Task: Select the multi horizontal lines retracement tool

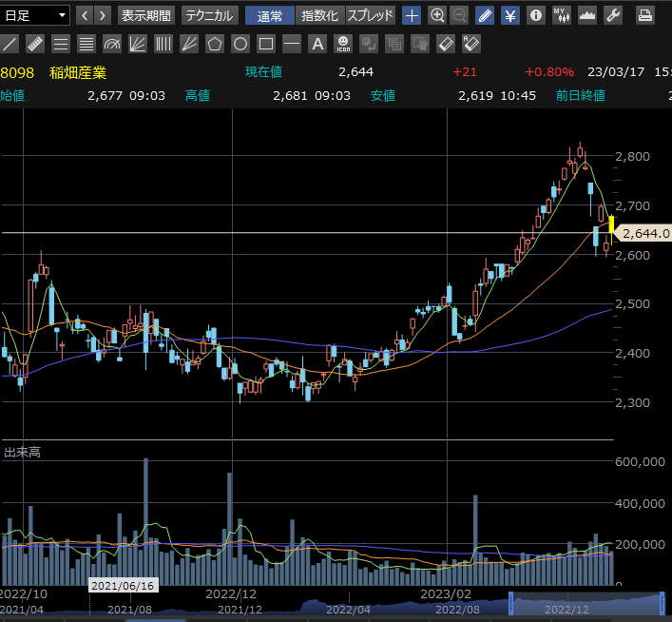Action: tap(86, 44)
